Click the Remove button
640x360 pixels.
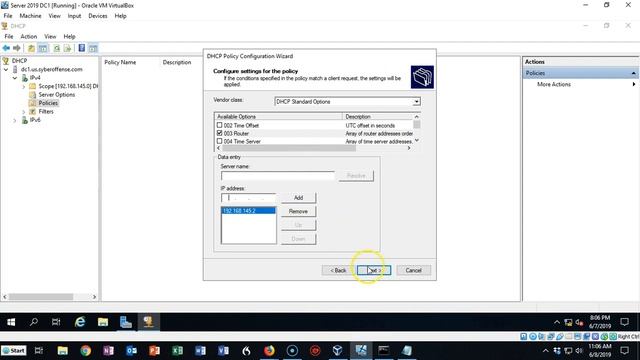[298, 211]
